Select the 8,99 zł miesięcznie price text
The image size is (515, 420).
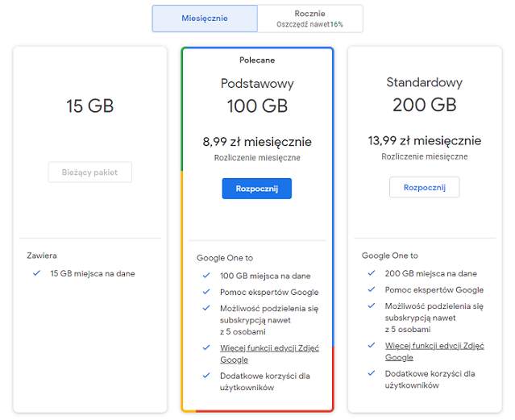[x=256, y=142]
